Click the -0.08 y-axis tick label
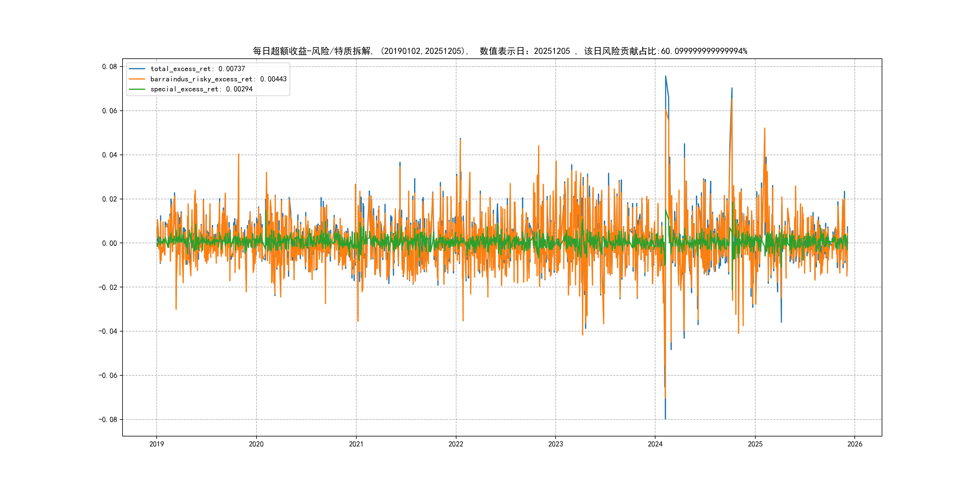The image size is (980, 490). tap(108, 420)
